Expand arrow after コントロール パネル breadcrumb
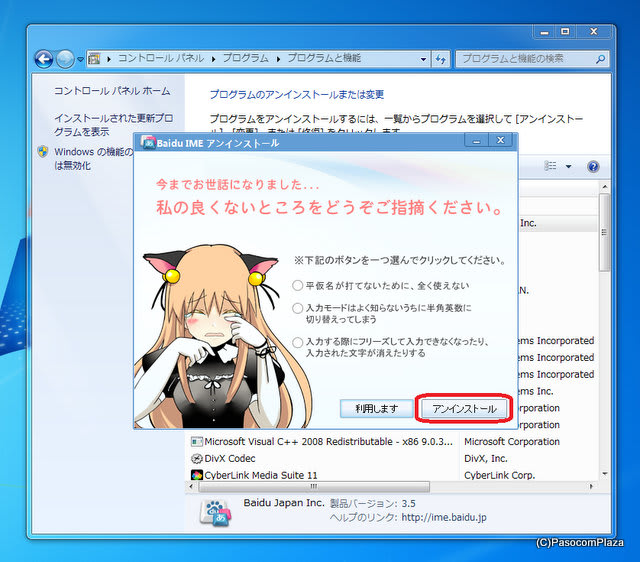Screen dimensions: 640x562 click(x=213, y=59)
